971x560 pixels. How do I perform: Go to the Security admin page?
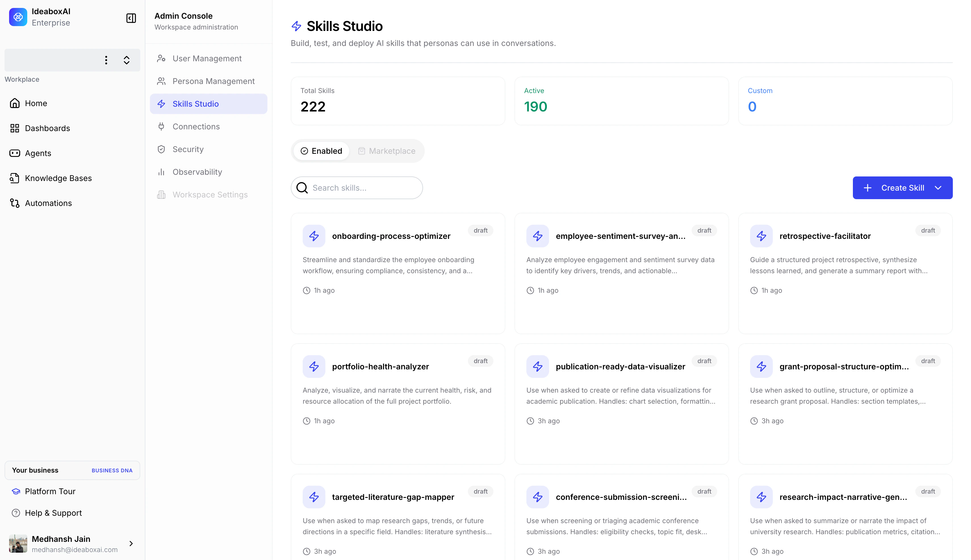pos(209,149)
